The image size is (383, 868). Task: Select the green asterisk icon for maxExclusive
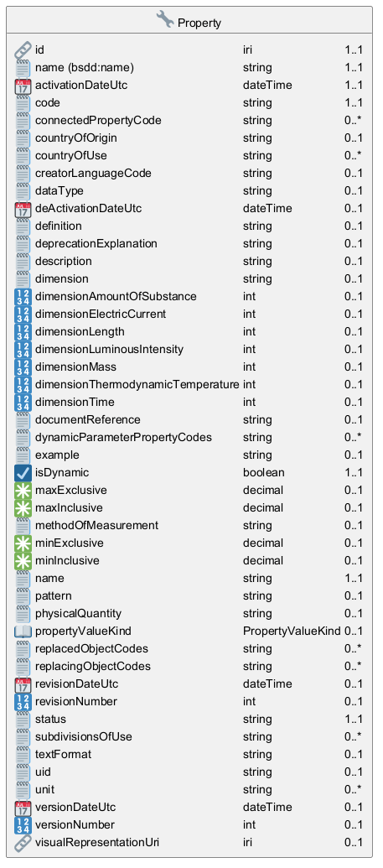pos(23,491)
